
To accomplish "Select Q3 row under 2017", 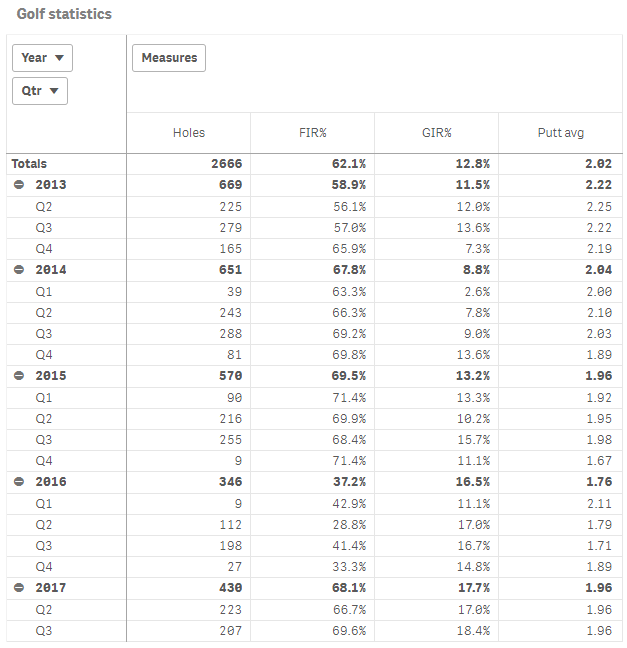I will click(44, 631).
